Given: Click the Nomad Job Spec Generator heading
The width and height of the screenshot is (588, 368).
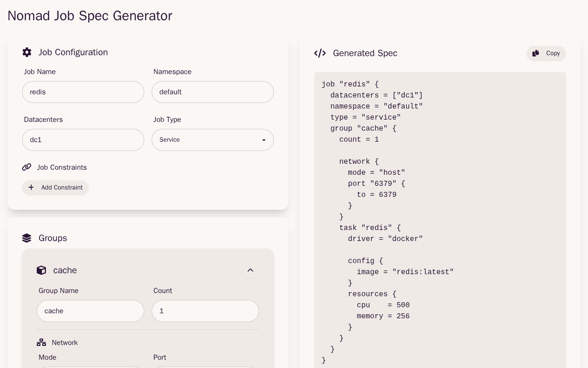Looking at the screenshot, I should (90, 16).
